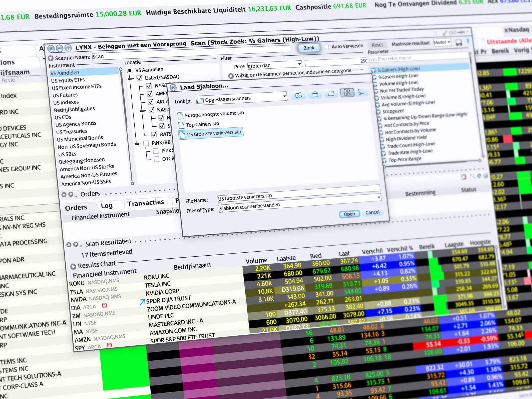
Task: Click the Zoek button
Action: pyautogui.click(x=309, y=48)
